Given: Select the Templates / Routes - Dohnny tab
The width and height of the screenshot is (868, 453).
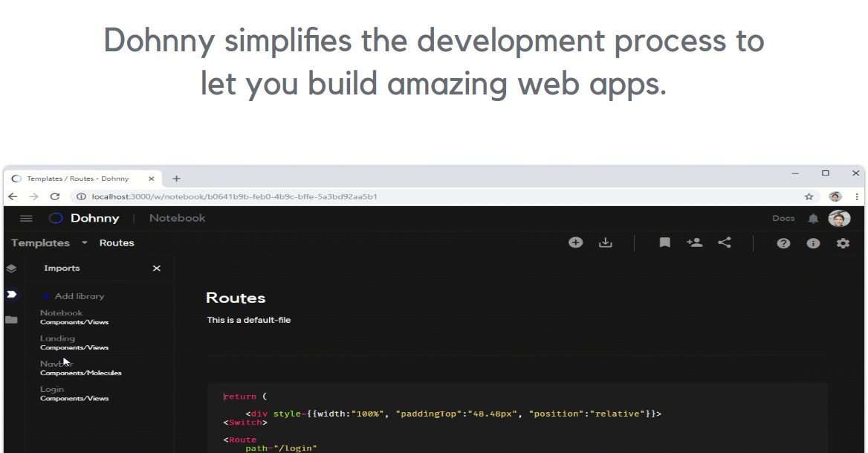Looking at the screenshot, I should coord(83,179).
